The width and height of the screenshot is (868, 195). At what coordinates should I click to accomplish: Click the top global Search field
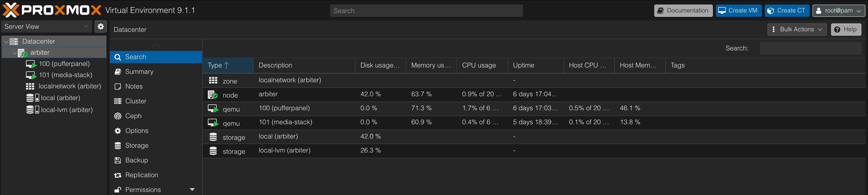coord(426,11)
